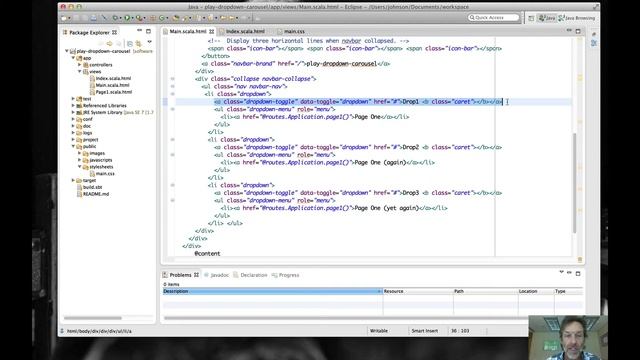This screenshot has height=360, width=640.
Task: Click the New Java Package icon
Action: pos(153,18)
